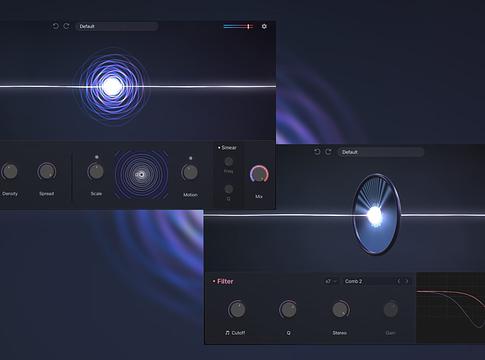Click the Spread label text
This screenshot has height=360, width=485.
coord(47,194)
